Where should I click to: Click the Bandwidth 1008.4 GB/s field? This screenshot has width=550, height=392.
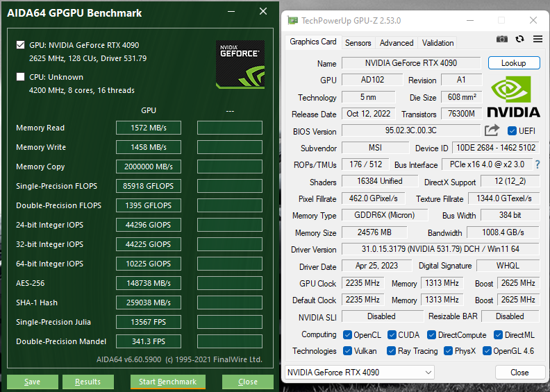[x=503, y=232]
